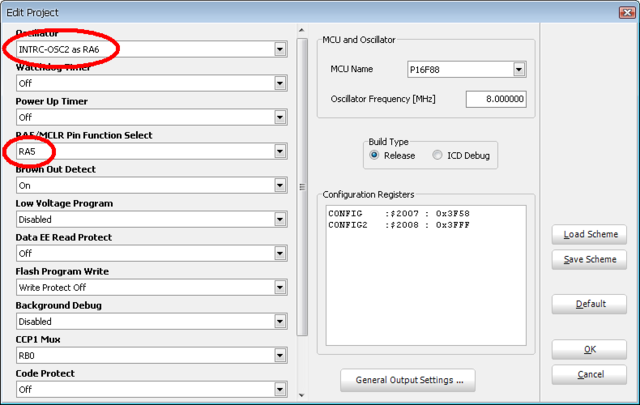Image resolution: width=640 pixels, height=405 pixels.
Task: Expand the Code Protect dropdown
Action: pyautogui.click(x=151, y=389)
